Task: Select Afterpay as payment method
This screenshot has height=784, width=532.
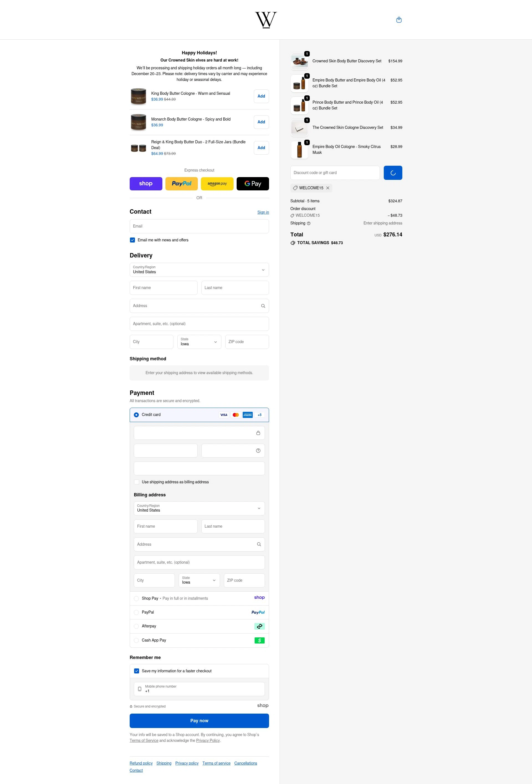Action: point(136,626)
